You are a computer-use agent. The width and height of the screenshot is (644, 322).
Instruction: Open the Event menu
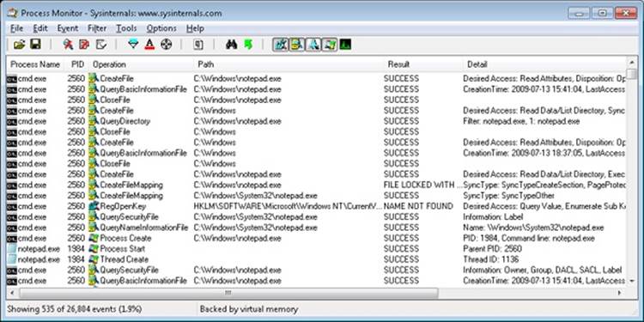tap(68, 28)
